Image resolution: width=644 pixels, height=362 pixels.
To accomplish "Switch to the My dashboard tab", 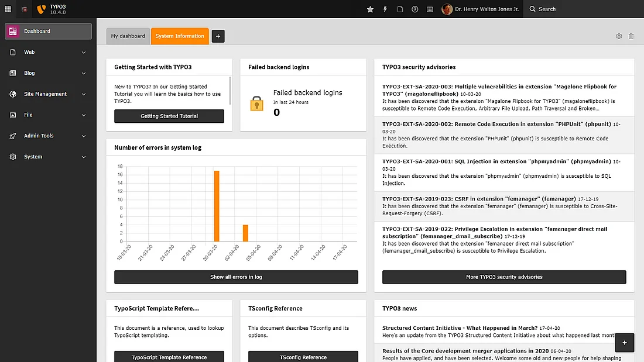I will click(128, 36).
